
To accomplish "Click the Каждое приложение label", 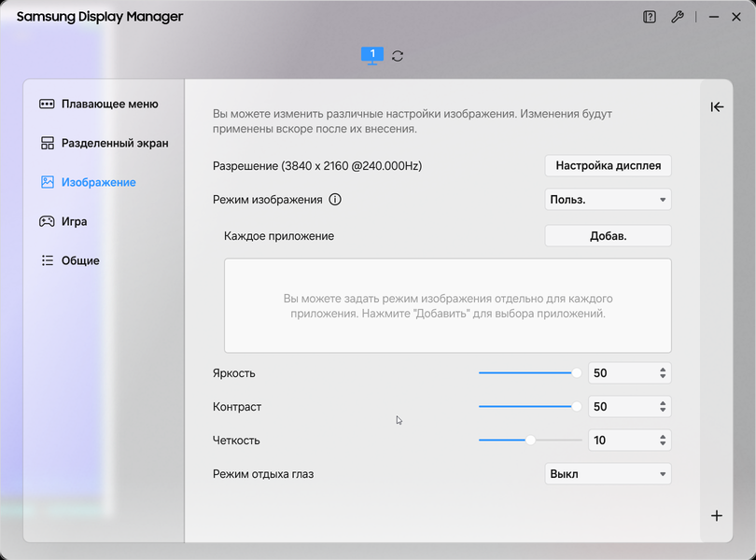I will pyautogui.click(x=279, y=236).
